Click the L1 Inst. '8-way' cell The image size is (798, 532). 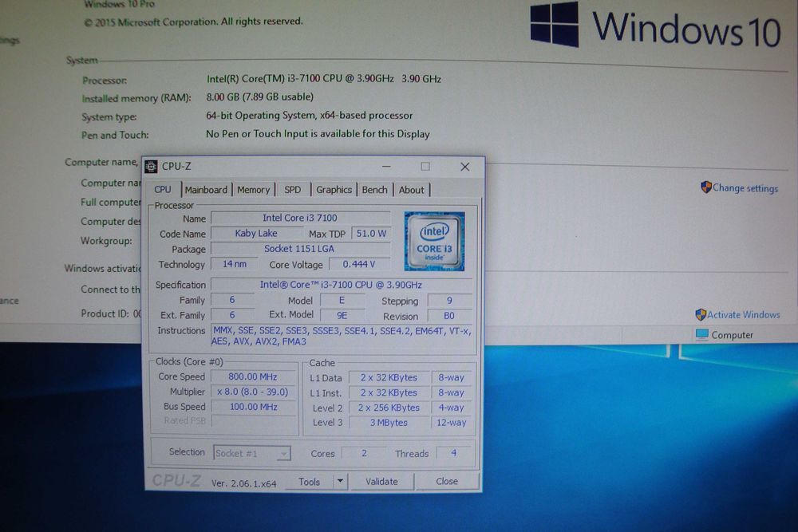click(x=452, y=392)
